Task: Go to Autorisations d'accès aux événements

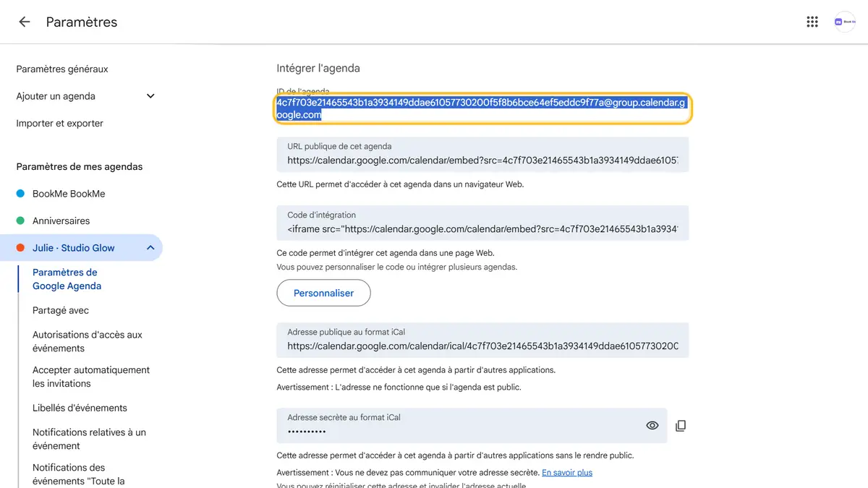Action: coord(88,341)
